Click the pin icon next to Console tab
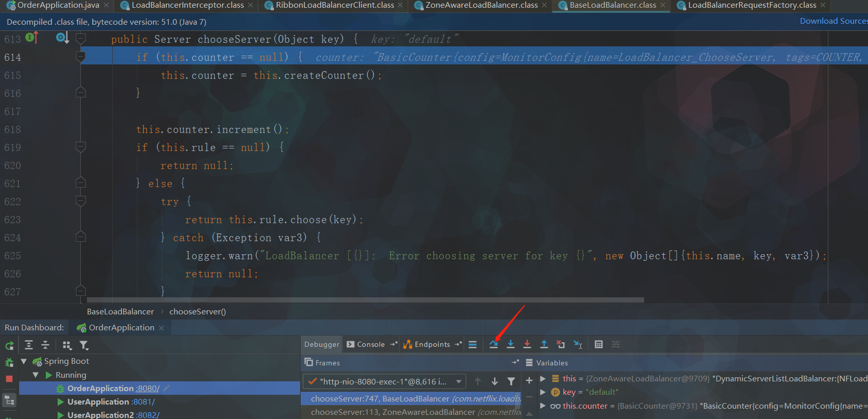 click(x=394, y=344)
